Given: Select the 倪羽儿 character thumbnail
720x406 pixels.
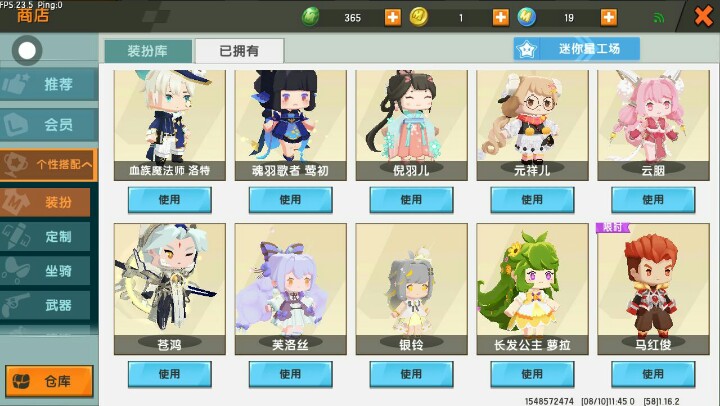Looking at the screenshot, I should [x=411, y=125].
